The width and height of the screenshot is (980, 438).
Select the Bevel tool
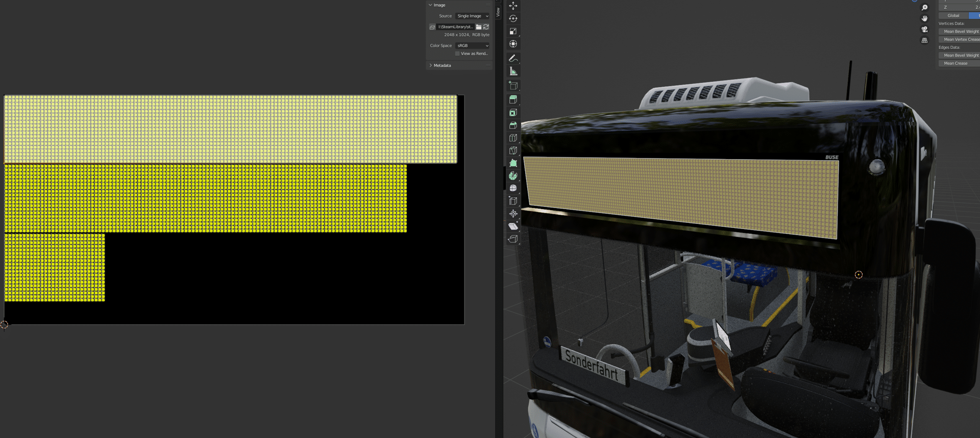[513, 125]
